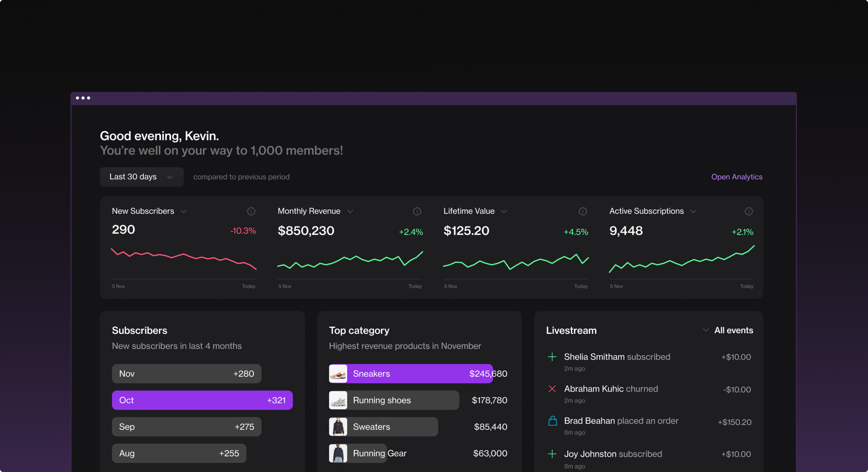Expand the Monthly Revenue metric chevron
The image size is (868, 472).
pos(350,211)
